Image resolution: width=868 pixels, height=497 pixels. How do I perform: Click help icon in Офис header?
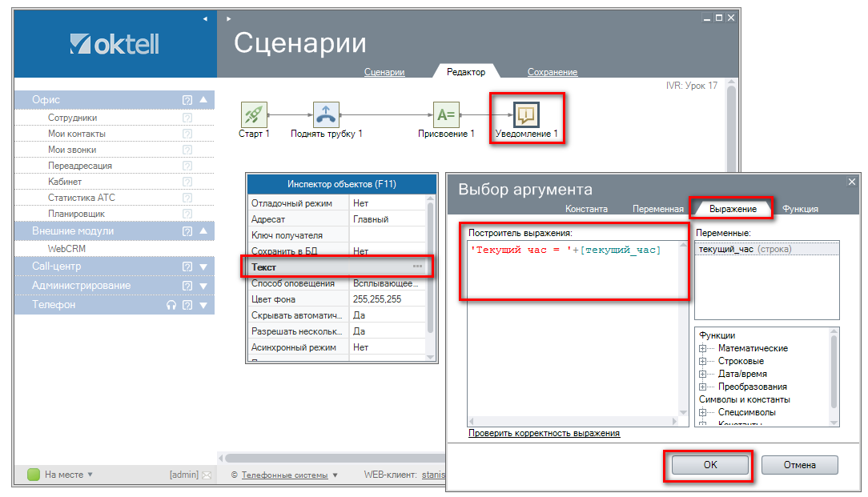point(187,100)
